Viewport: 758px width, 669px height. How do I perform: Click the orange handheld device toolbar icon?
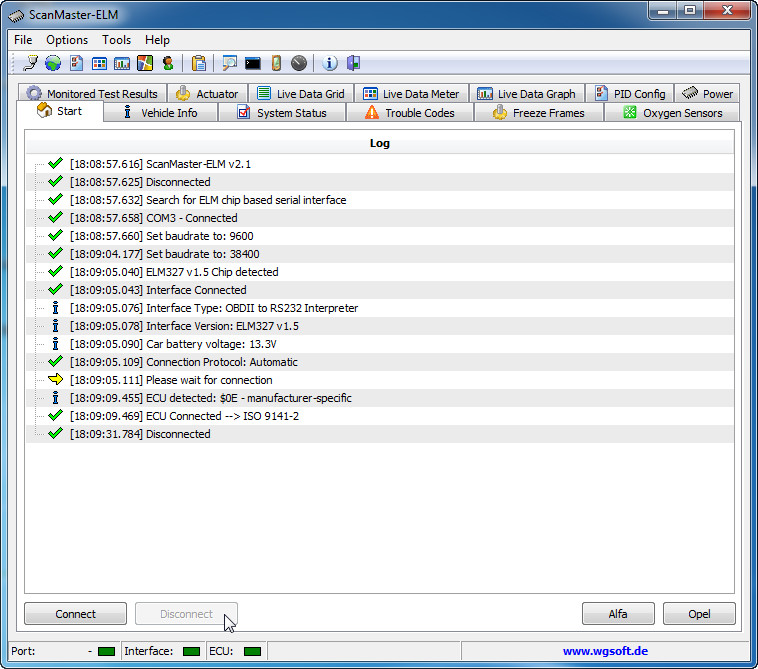(x=276, y=63)
